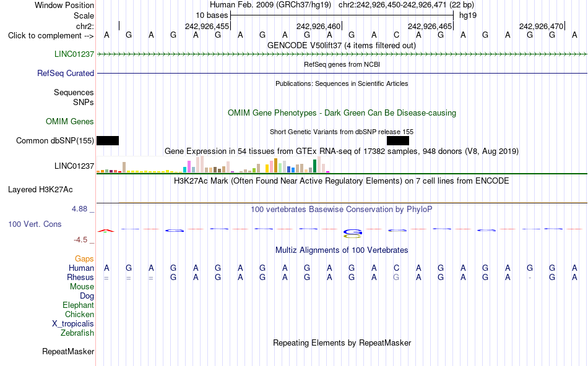588x366 pixels.
Task: Click the OMIM Gene Phenotypes title text
Action: (342, 113)
